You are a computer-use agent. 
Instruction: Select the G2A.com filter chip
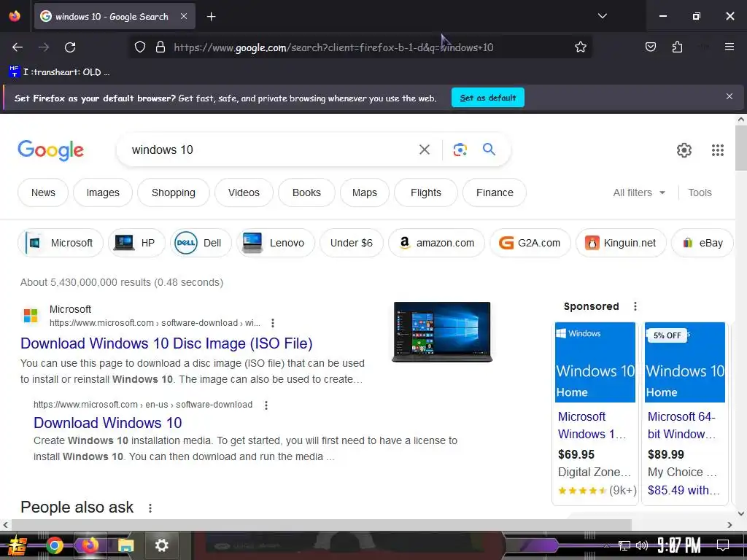point(530,243)
